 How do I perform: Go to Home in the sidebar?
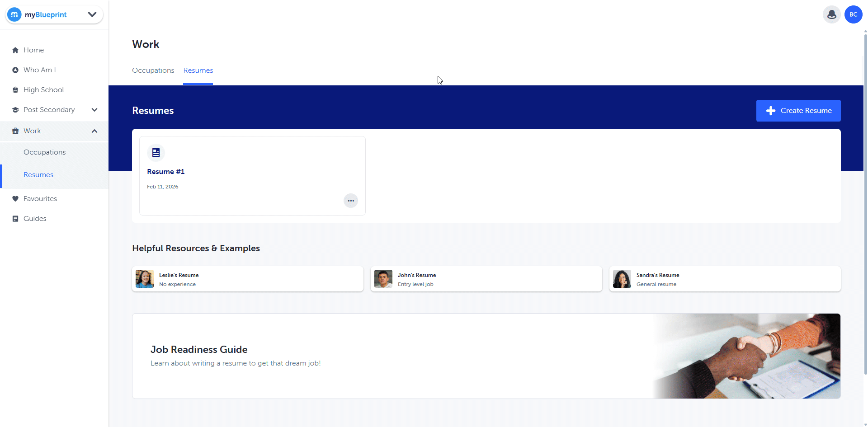pyautogui.click(x=33, y=50)
